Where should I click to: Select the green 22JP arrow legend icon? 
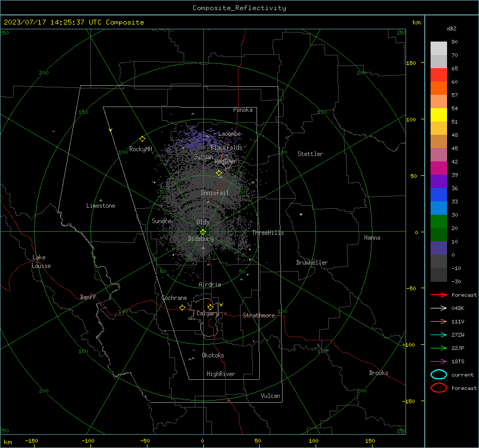439,348
